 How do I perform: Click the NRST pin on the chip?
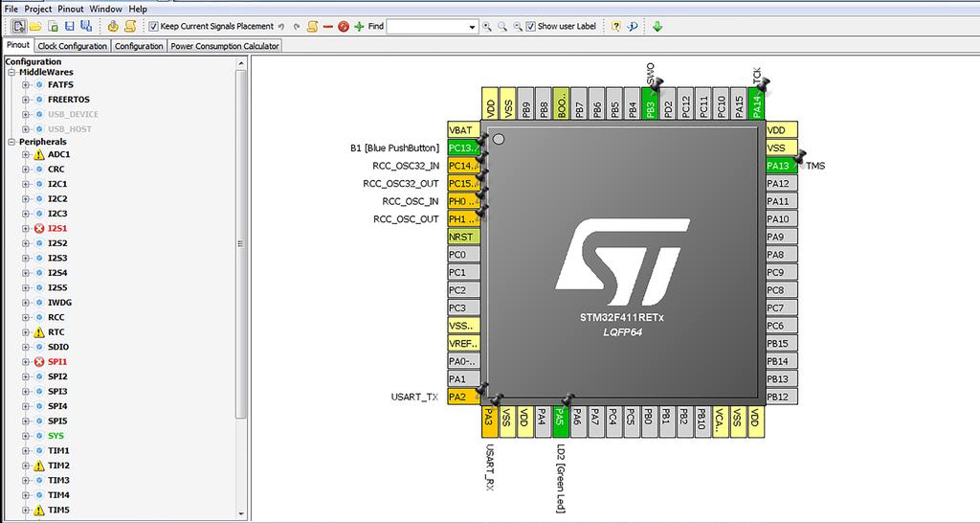[x=464, y=237]
